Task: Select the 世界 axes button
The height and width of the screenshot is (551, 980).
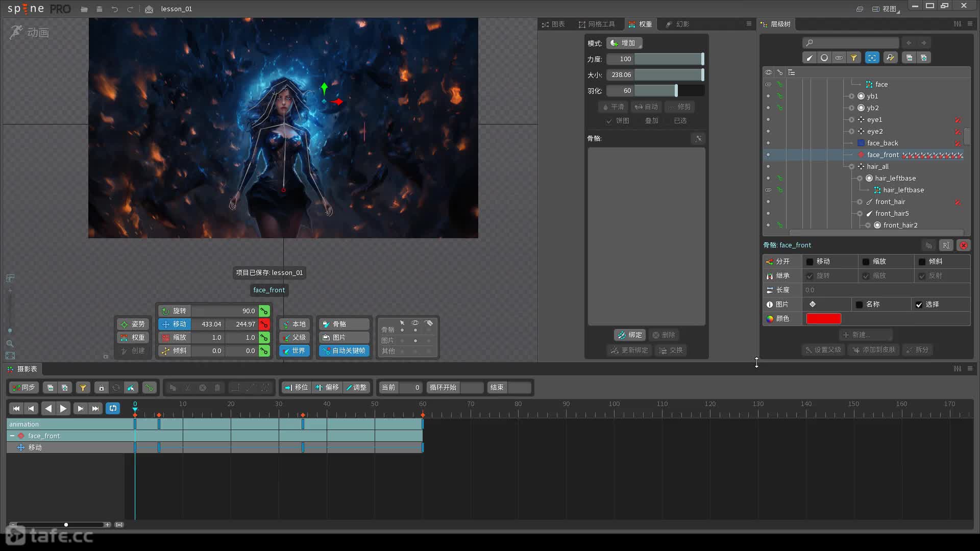Action: coord(295,350)
